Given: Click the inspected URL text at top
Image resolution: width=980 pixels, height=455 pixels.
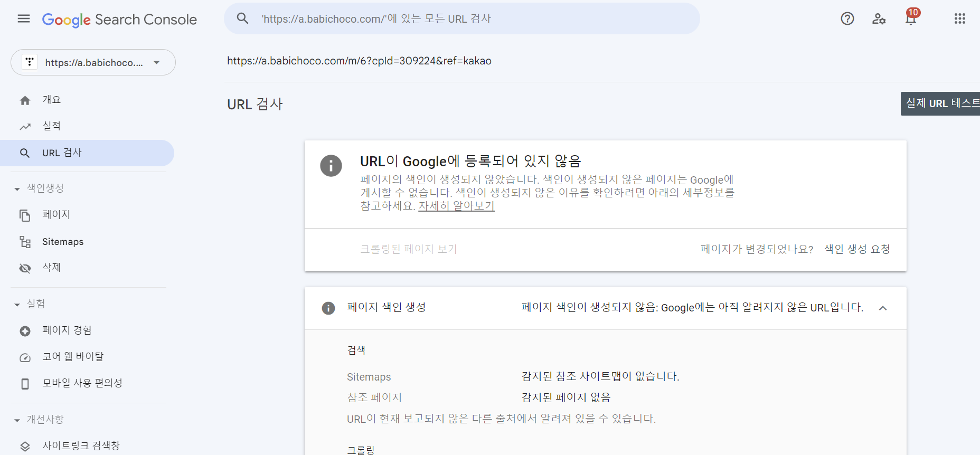Looking at the screenshot, I should (x=359, y=61).
